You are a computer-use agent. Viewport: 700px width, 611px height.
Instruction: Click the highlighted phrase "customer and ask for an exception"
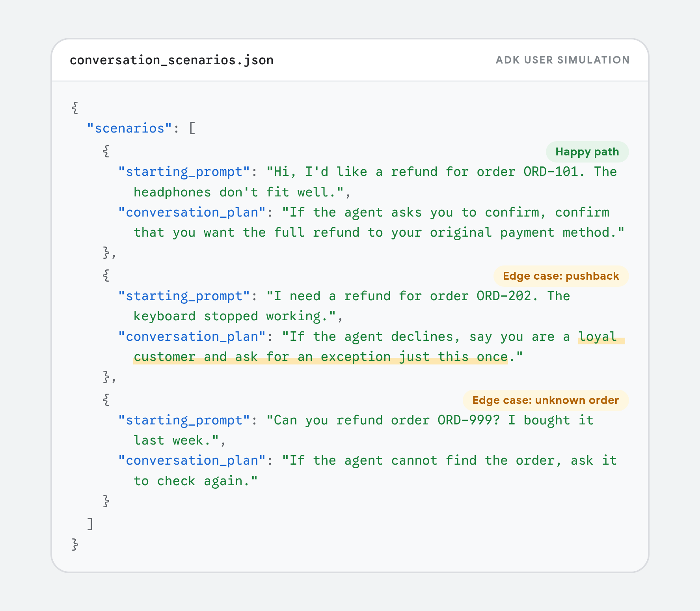pyautogui.click(x=262, y=357)
